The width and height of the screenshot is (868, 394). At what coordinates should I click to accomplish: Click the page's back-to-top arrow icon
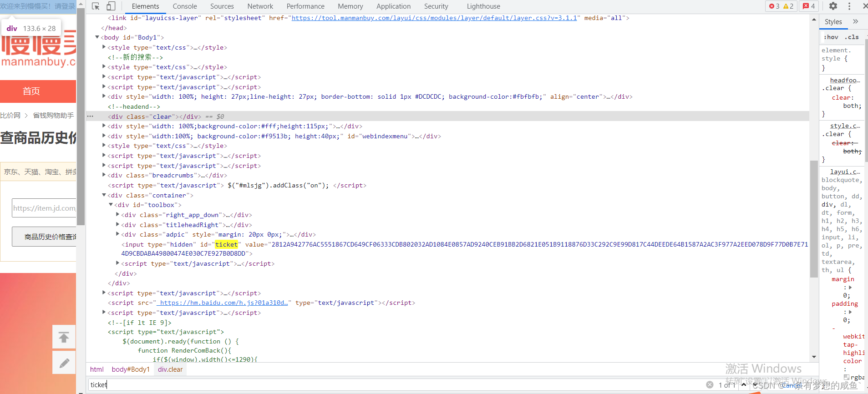(64, 337)
